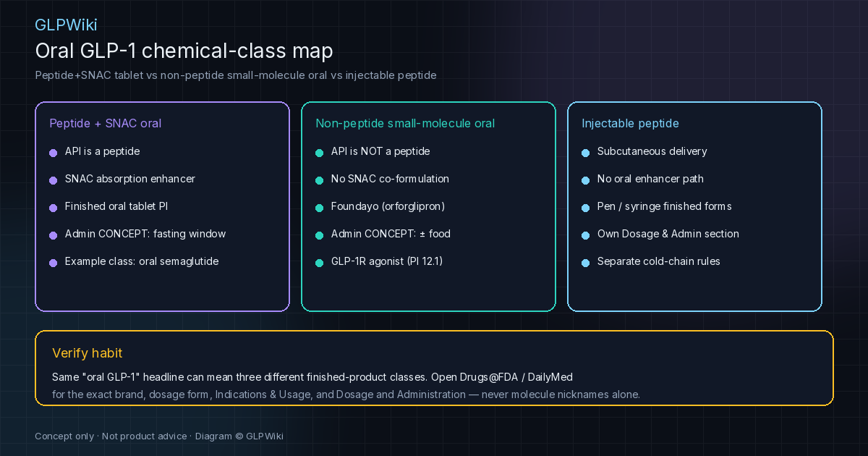Click the GLPWiki brand title
Viewport: 868px width, 456px height.
click(66, 25)
